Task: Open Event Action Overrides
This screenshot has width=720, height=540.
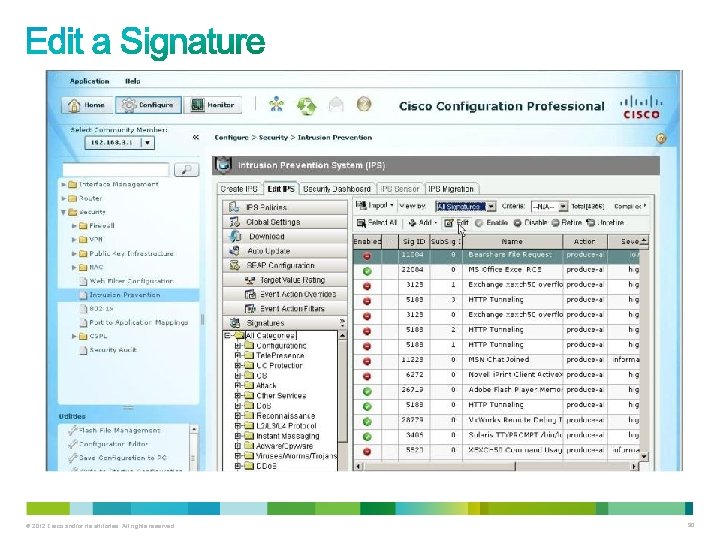Action: point(285,294)
